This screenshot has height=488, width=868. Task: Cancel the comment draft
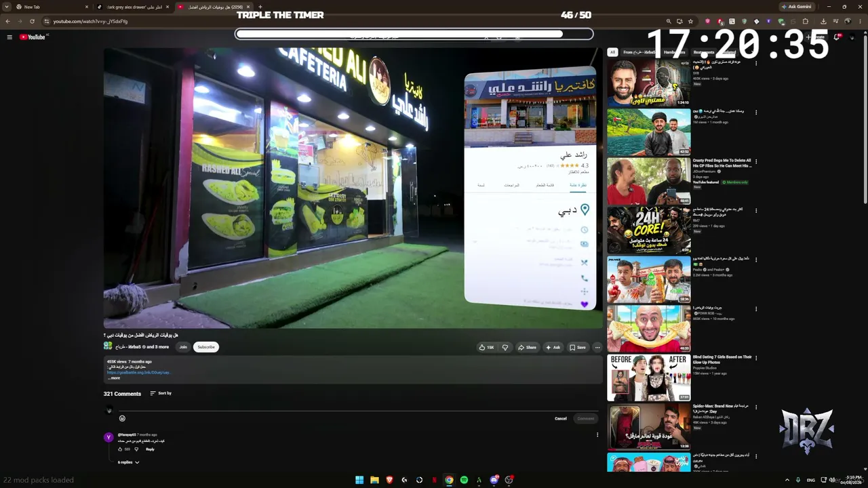(561, 418)
